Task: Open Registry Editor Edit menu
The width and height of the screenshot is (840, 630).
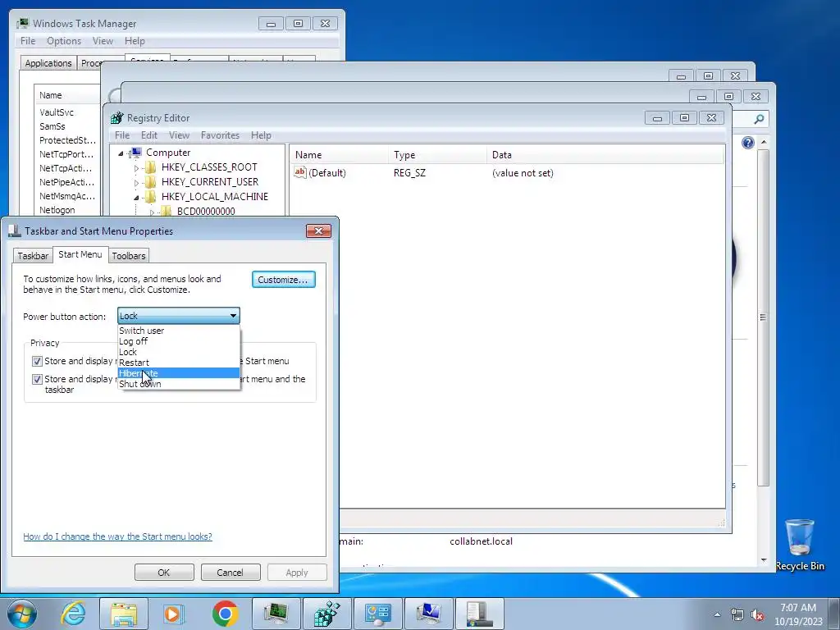Action: coord(149,135)
